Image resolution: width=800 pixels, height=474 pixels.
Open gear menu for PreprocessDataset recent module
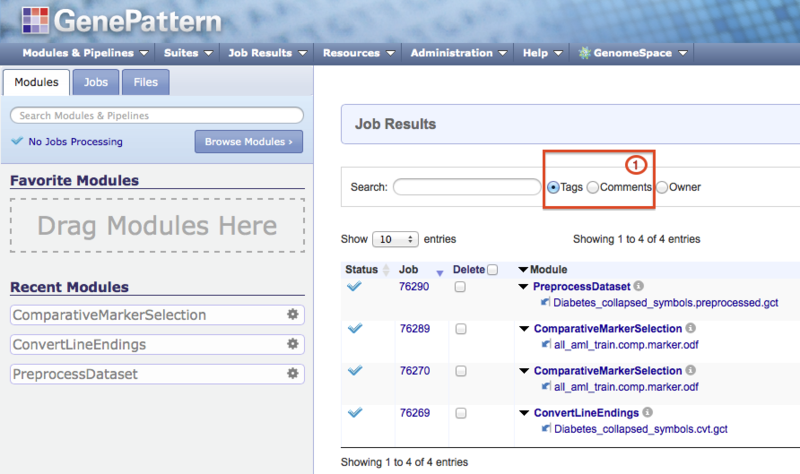point(292,373)
